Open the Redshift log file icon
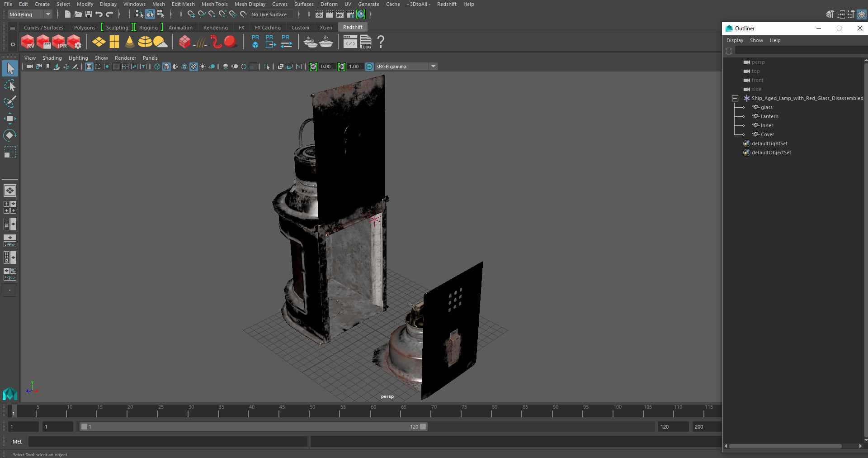The image size is (868, 458). click(x=366, y=42)
